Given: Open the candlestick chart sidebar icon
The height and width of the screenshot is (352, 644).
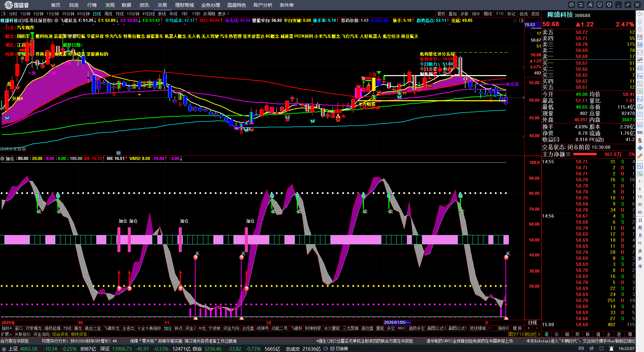Looking at the screenshot, I should tap(640, 60).
